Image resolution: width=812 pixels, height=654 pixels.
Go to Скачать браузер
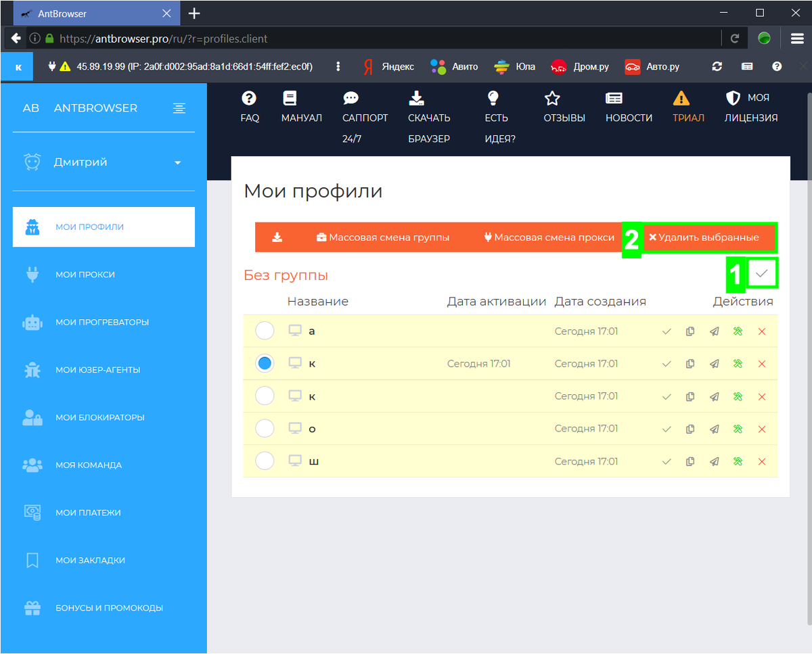(429, 118)
